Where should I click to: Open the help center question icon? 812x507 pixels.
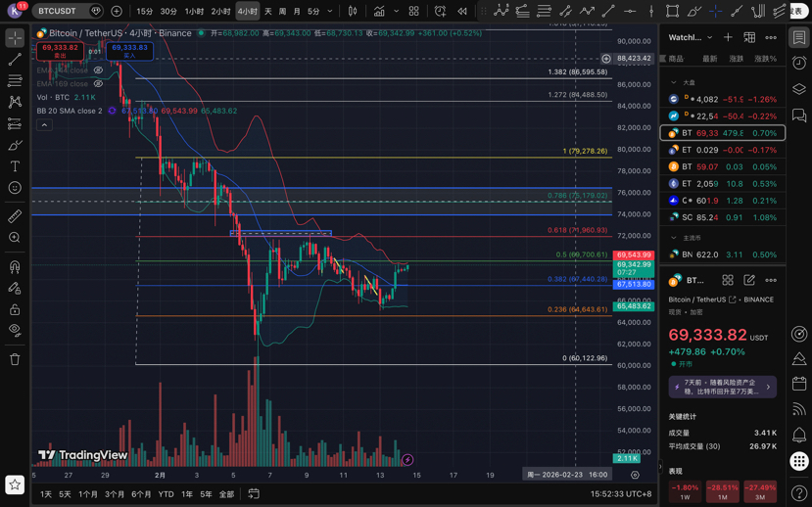(799, 493)
